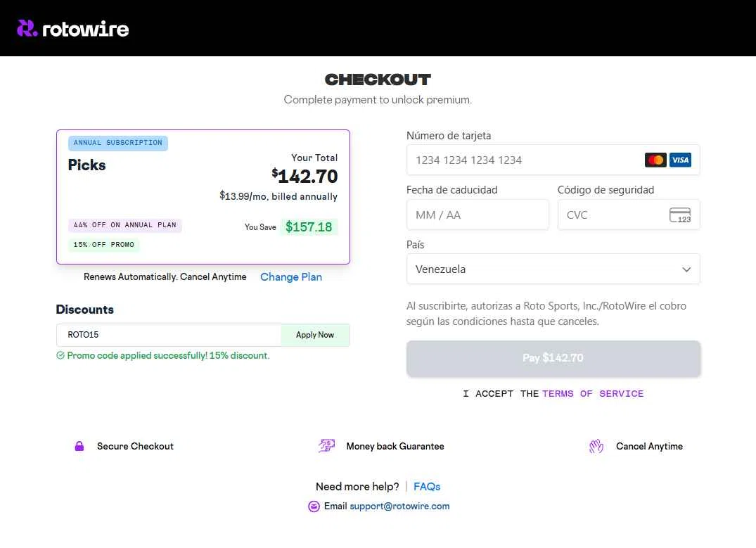Click the $142.70 total price

(x=305, y=176)
